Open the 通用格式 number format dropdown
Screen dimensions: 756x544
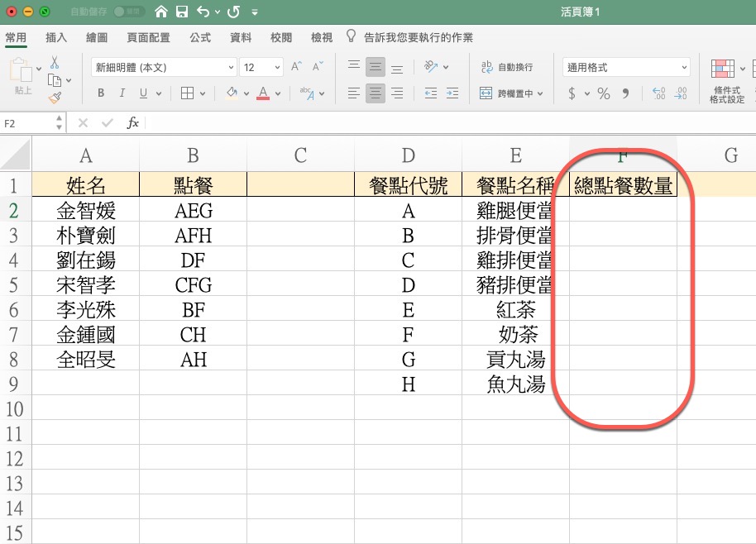(x=626, y=68)
